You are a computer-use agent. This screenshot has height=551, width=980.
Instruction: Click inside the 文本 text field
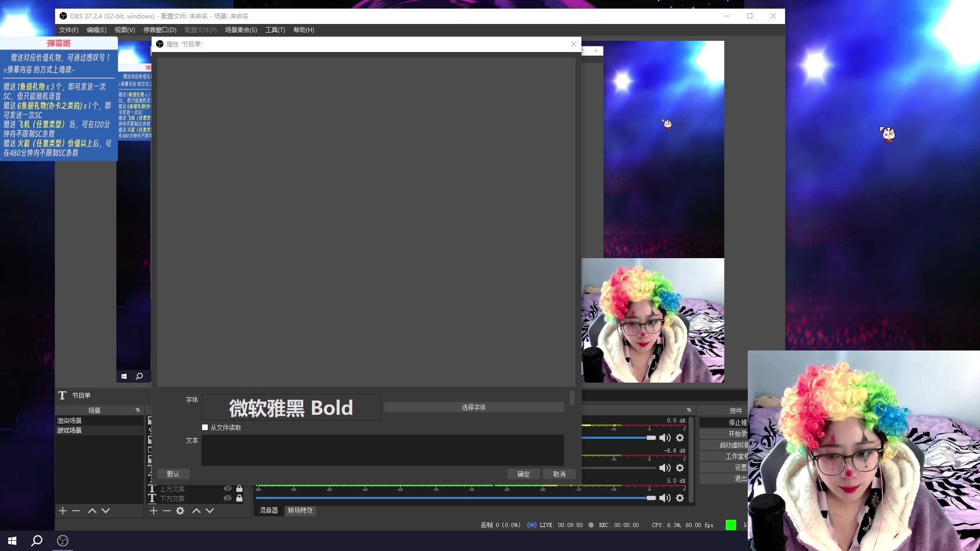pos(382,450)
